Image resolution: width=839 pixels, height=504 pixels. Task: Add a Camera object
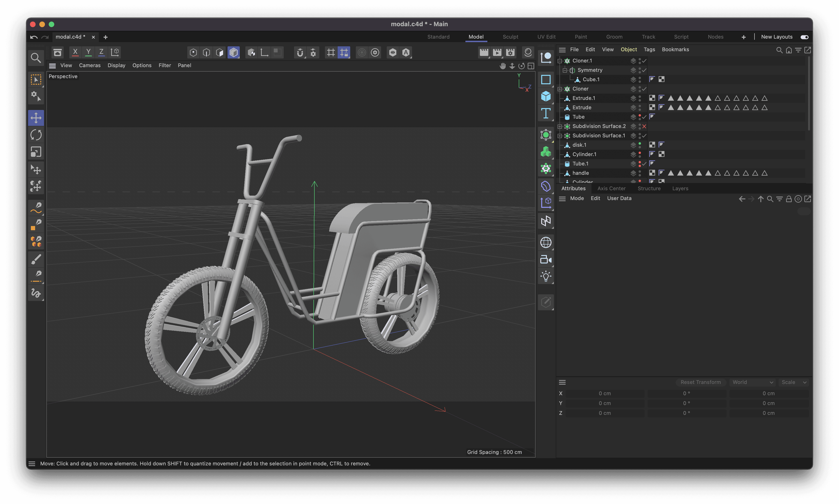[x=546, y=260]
